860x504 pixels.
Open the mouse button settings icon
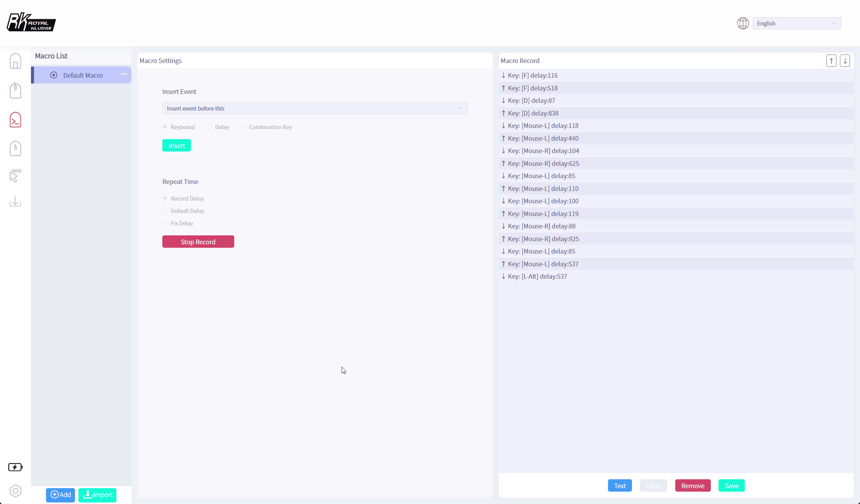point(15,90)
